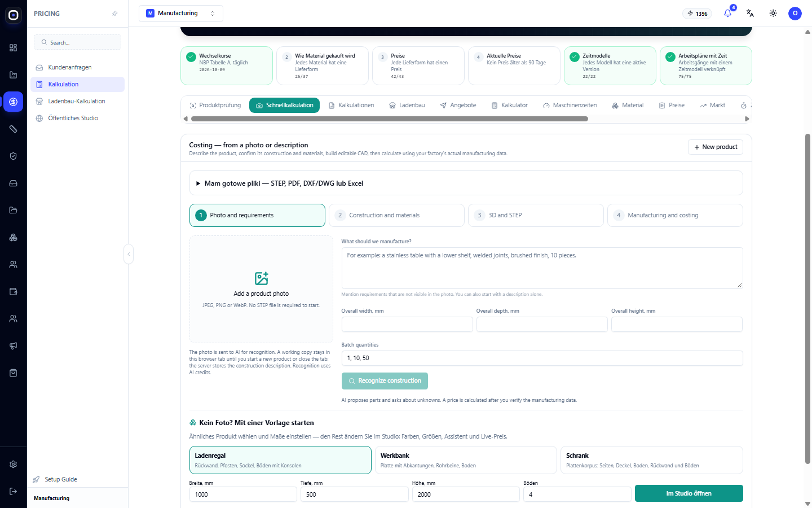The height and width of the screenshot is (508, 812).
Task: Click the Im Studio öffnen button
Action: point(689,493)
